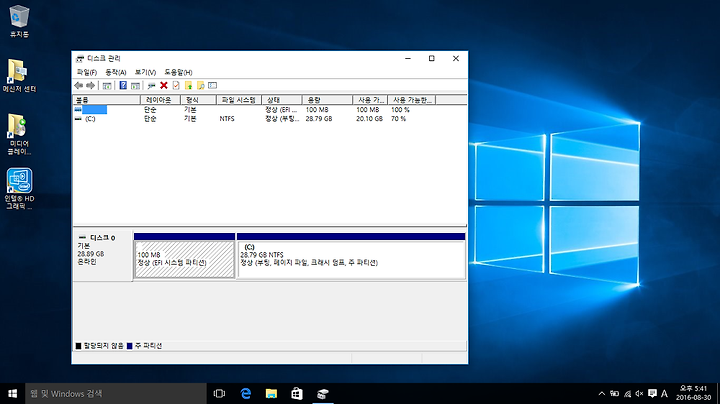Click the 사용 가... column header
This screenshot has height=404, width=720.
click(370, 100)
